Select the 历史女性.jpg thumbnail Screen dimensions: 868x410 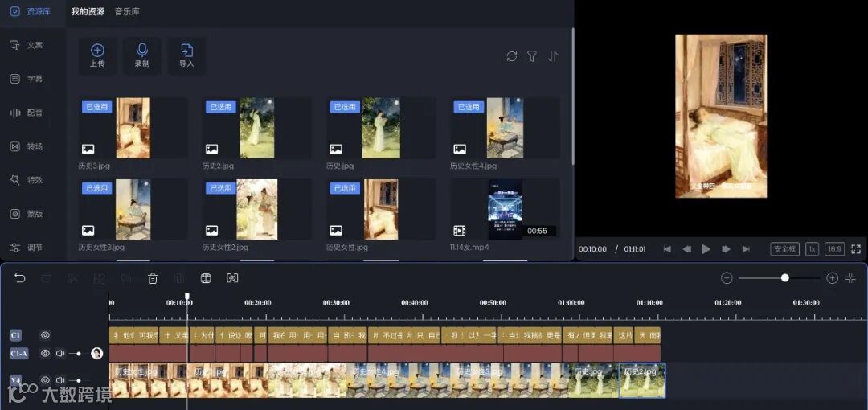coord(381,210)
